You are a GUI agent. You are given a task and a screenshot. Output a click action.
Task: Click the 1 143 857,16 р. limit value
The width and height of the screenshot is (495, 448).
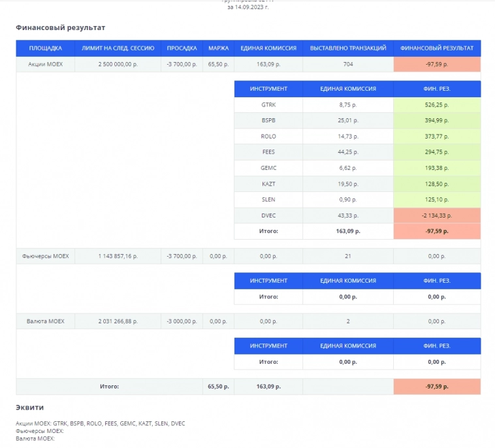[x=118, y=257]
